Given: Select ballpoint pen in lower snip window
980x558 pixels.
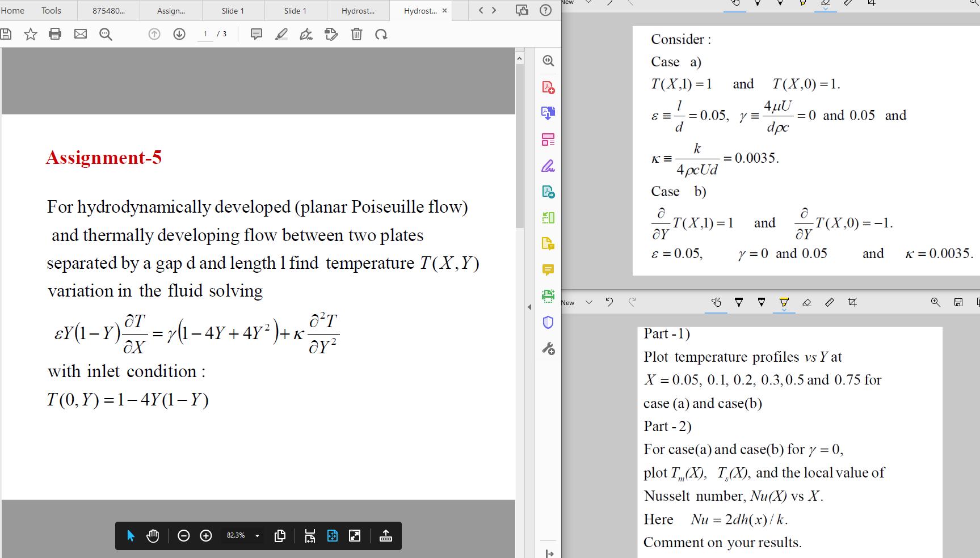Looking at the screenshot, I should click(x=739, y=302).
